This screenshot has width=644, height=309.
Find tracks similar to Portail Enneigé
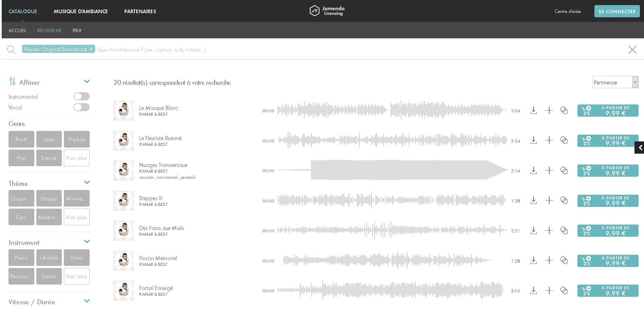click(x=564, y=291)
